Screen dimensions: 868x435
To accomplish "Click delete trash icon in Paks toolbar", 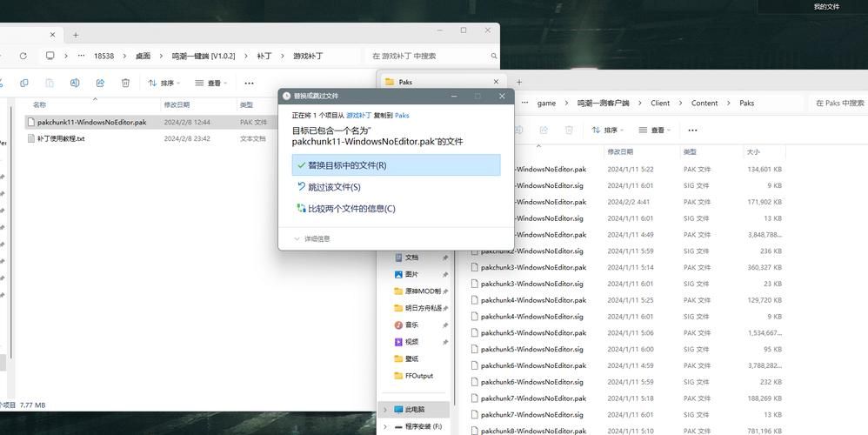I will point(569,130).
